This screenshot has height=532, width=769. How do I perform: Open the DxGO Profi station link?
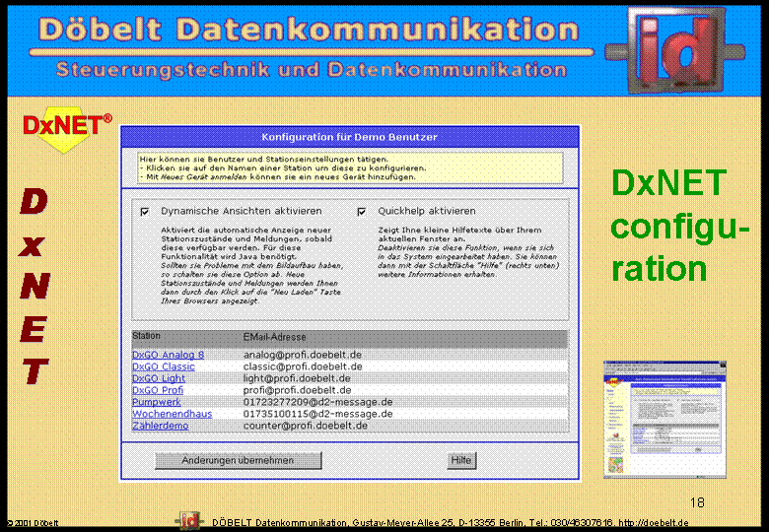click(158, 390)
